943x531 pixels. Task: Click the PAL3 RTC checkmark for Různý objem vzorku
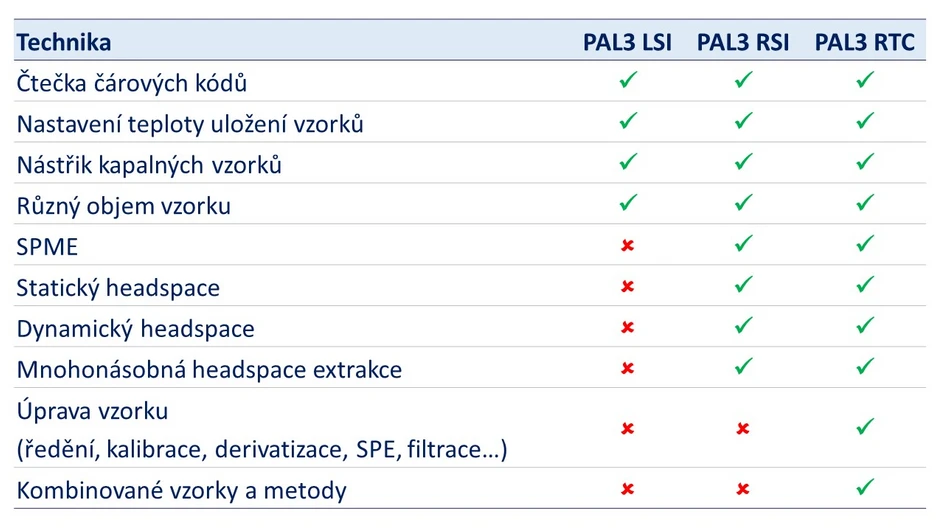point(866,203)
